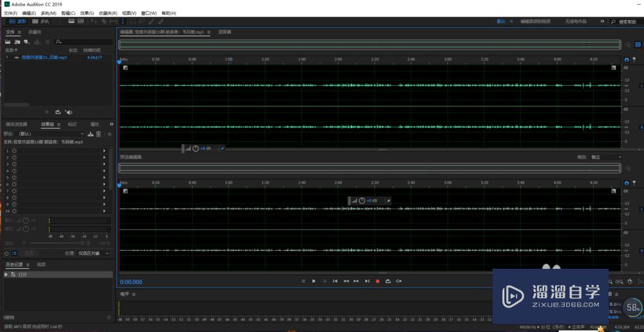Expand more workspaces chevron
The image size is (644, 332).
pos(602,21)
